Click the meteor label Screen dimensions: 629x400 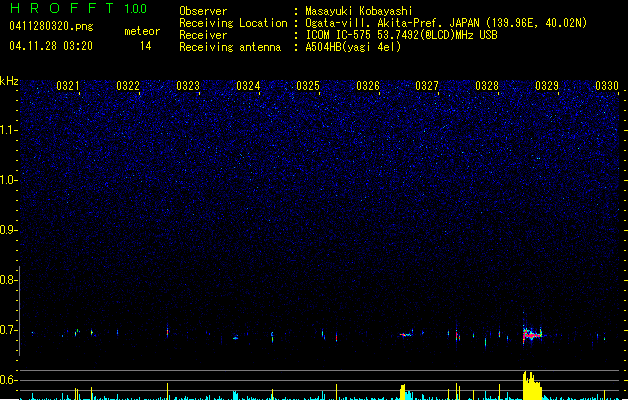[142, 31]
